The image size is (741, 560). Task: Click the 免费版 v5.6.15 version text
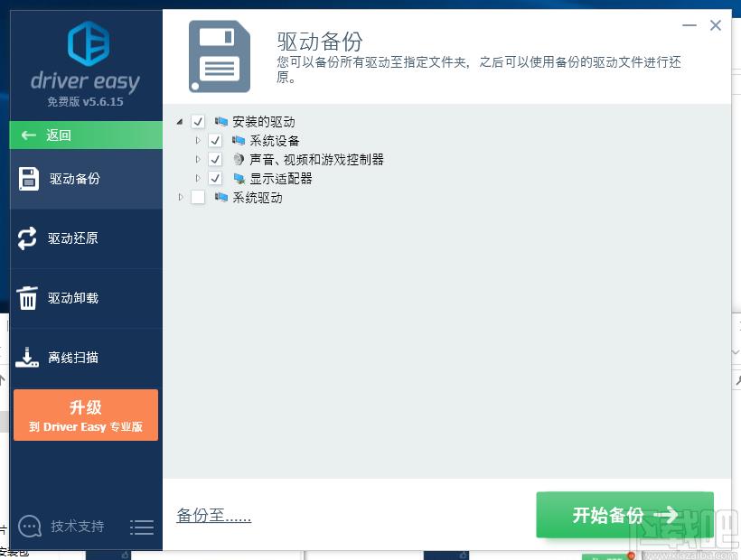coord(85,101)
